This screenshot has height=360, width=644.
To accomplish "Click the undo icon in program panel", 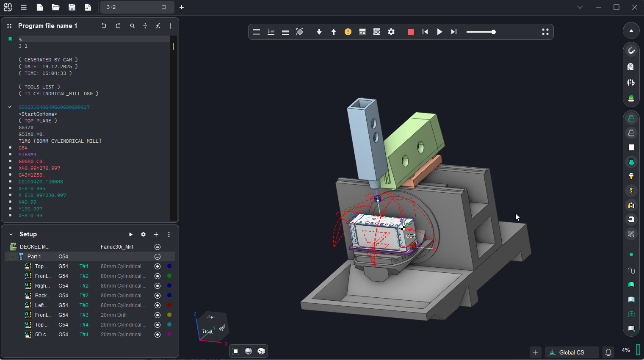I will coord(104,26).
